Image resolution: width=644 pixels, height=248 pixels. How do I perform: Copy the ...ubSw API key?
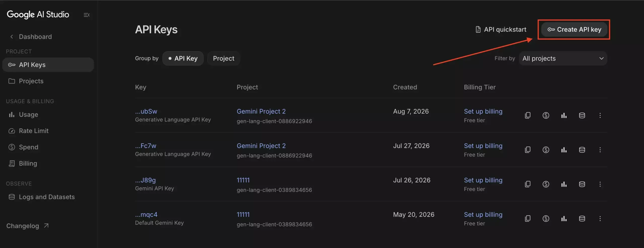528,115
